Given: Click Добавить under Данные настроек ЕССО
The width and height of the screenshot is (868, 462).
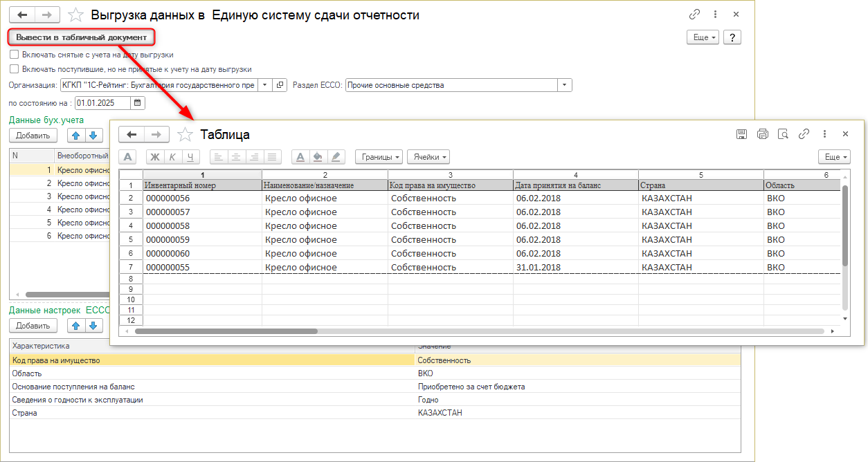Looking at the screenshot, I should [33, 326].
